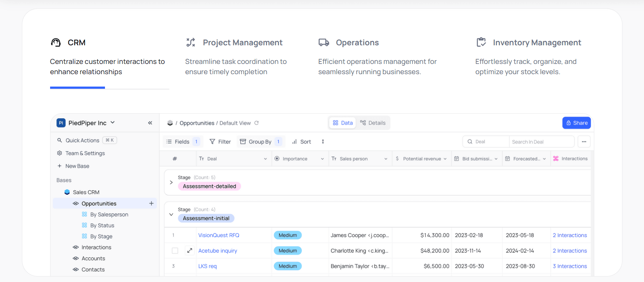This screenshot has width=644, height=282.
Task: Select Accounts table in sidebar
Action: click(x=93, y=258)
